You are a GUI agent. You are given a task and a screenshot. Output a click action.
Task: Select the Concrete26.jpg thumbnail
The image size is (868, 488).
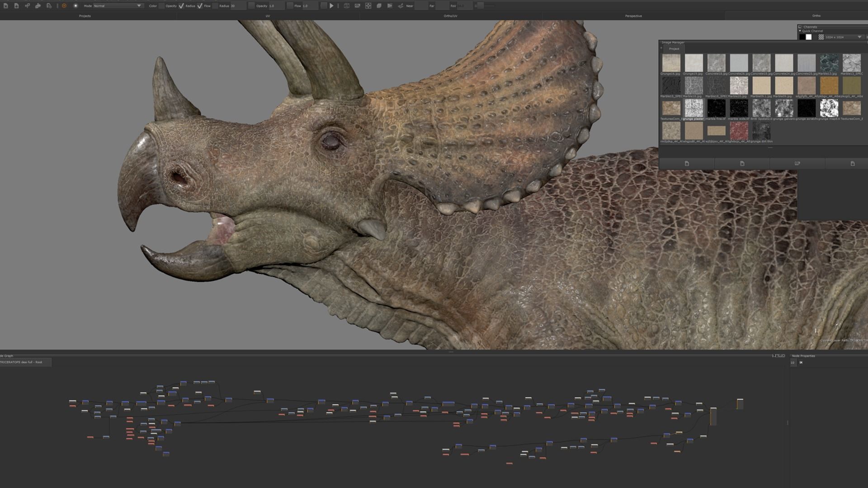[x=739, y=63]
